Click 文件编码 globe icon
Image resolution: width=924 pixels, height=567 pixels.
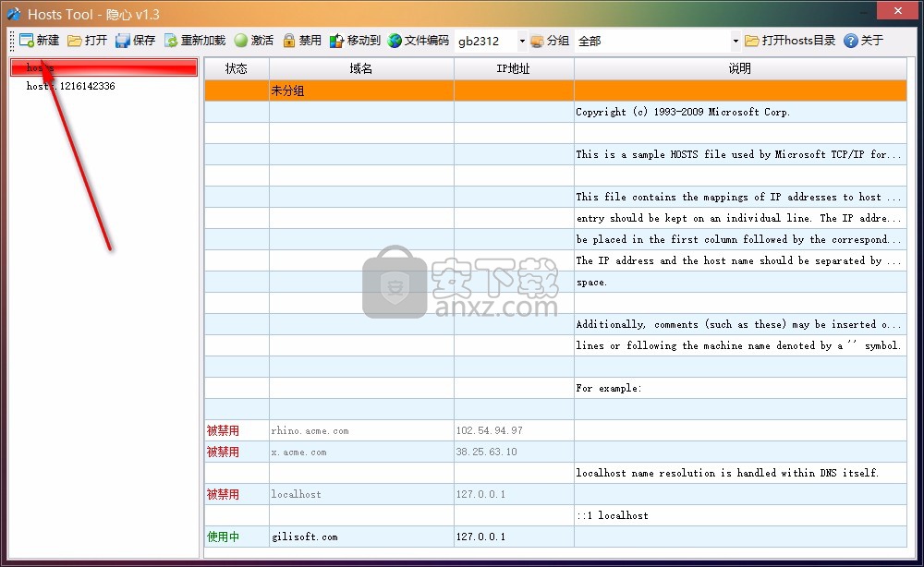click(x=395, y=41)
